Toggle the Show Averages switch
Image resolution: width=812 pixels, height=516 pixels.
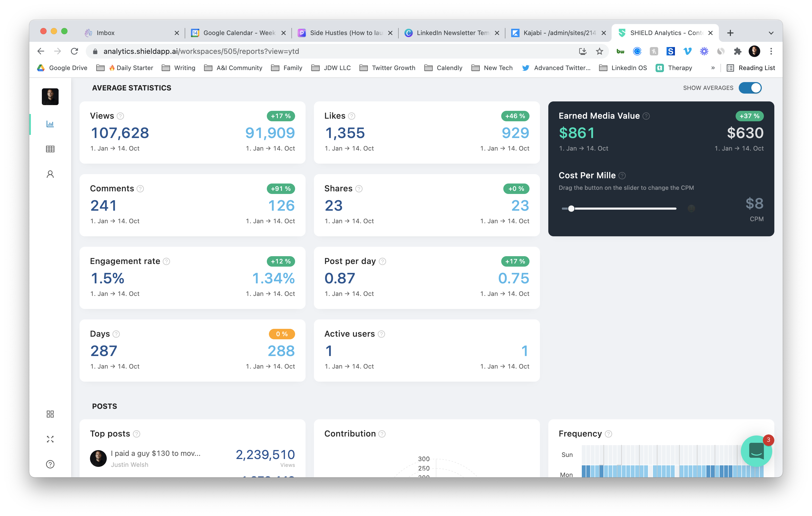click(750, 88)
